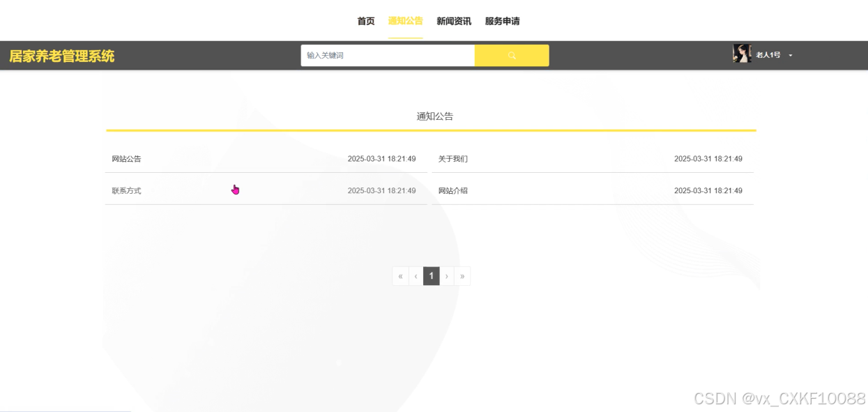Click the 老人1号 username text
This screenshot has width=868, height=412.
tap(768, 55)
